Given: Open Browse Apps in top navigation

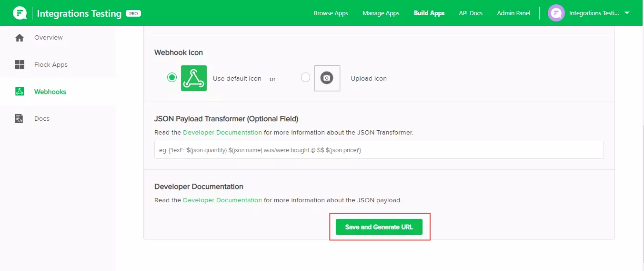Looking at the screenshot, I should pyautogui.click(x=331, y=13).
